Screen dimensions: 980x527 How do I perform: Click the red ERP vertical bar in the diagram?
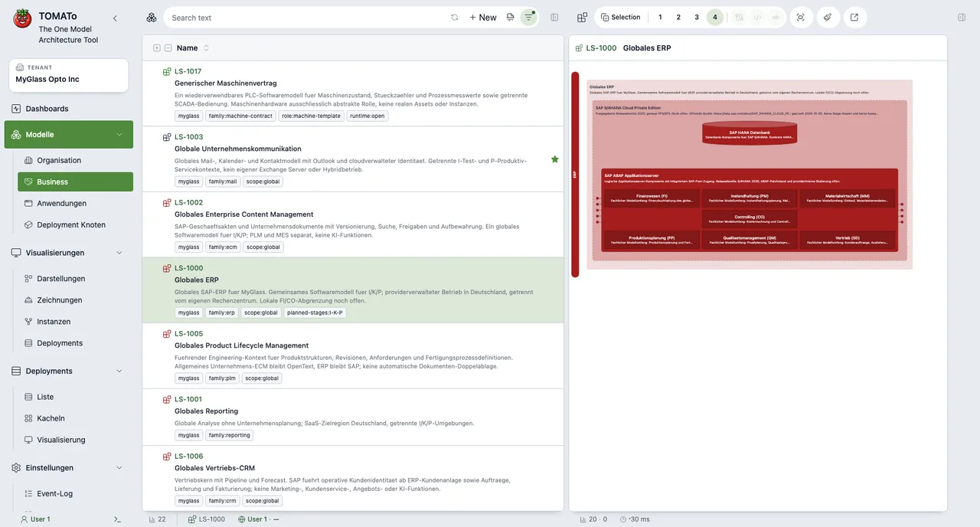click(x=575, y=174)
